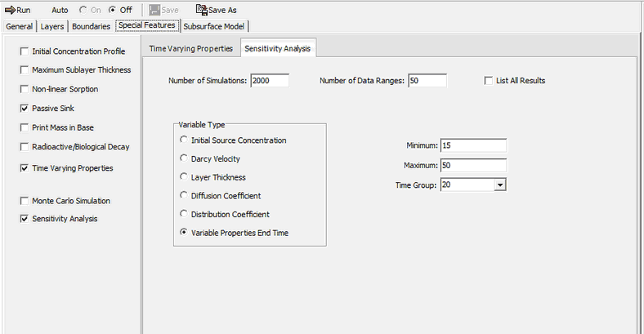Click the Number of Simulations field
The height and width of the screenshot is (334, 644).
pos(270,81)
